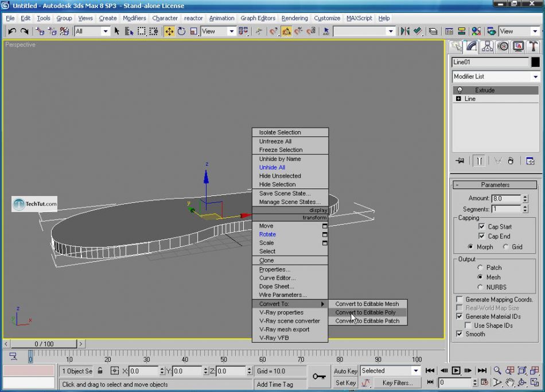The image size is (545, 392).
Task: Open Select by Name tool
Action: pyautogui.click(x=129, y=32)
